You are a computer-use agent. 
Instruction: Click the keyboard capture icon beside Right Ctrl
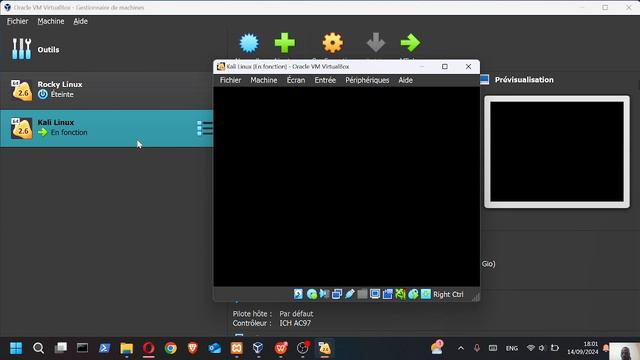coord(426,294)
